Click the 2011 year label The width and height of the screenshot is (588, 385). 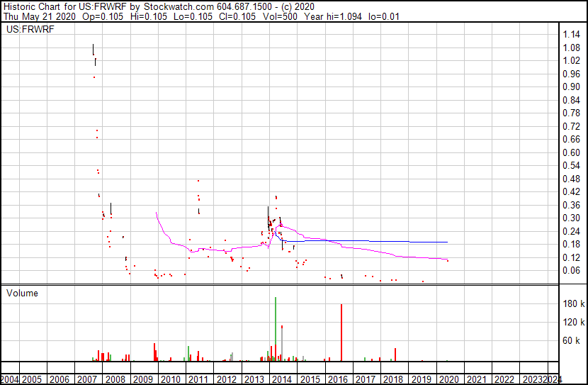pyautogui.click(x=198, y=379)
